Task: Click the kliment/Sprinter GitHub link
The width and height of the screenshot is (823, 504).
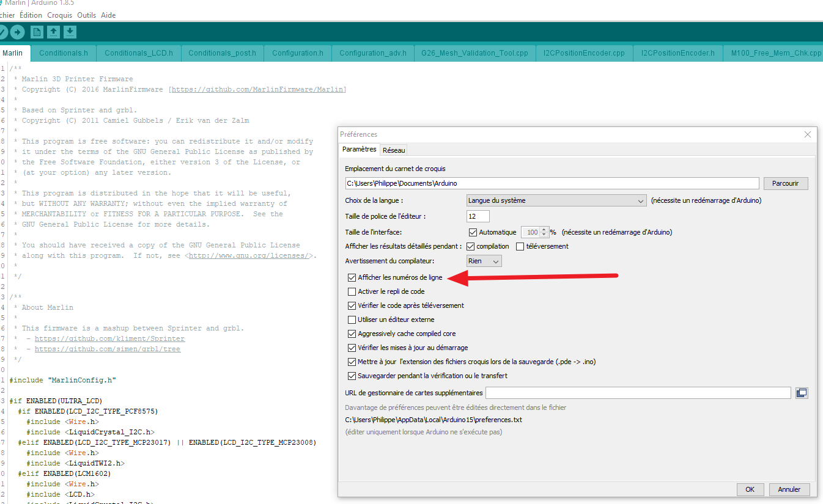Action: (109, 338)
